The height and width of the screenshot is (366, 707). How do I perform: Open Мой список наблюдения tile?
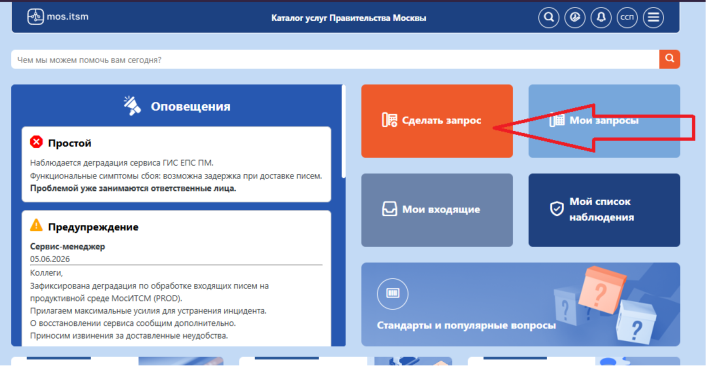point(604,210)
